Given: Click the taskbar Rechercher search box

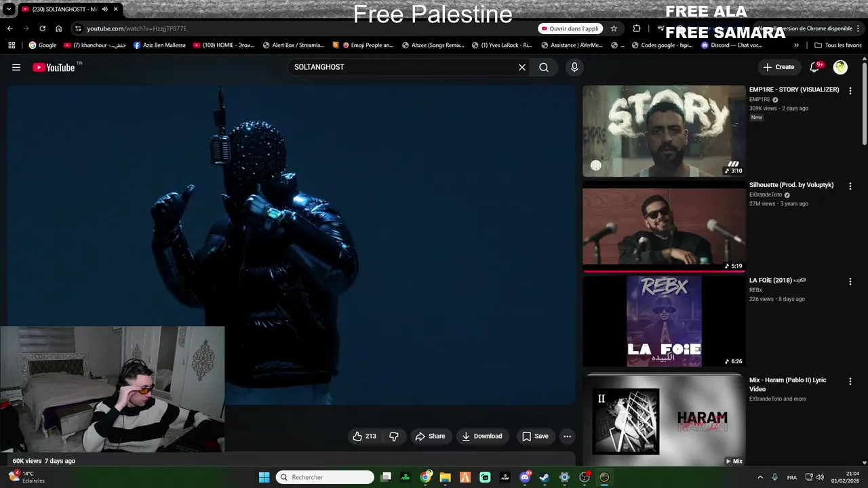Looking at the screenshot, I should tap(325, 477).
